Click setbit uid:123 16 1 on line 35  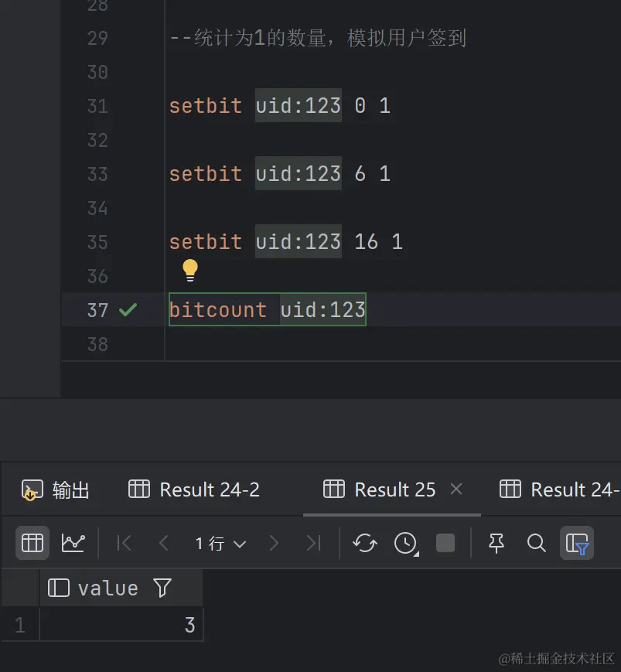coord(286,242)
